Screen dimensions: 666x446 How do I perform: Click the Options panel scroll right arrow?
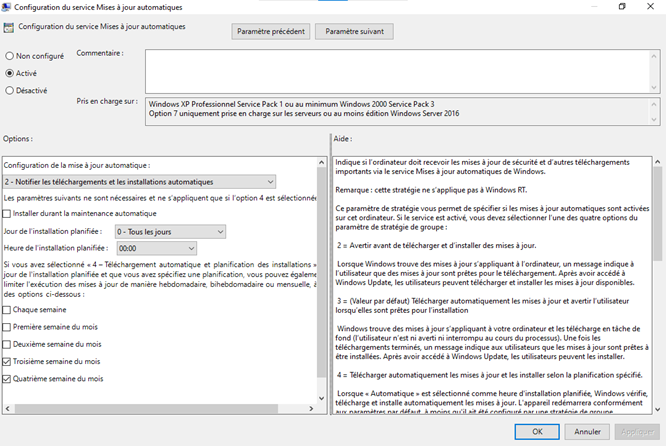click(311, 409)
